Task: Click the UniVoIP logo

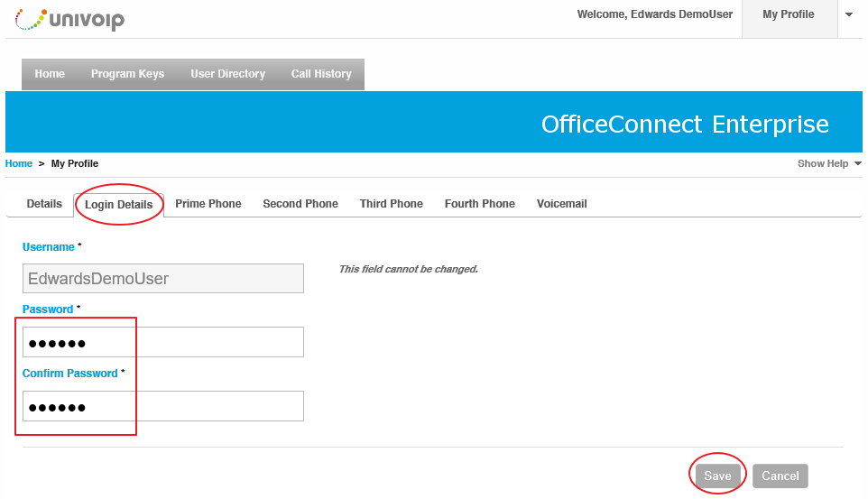Action: 69,19
